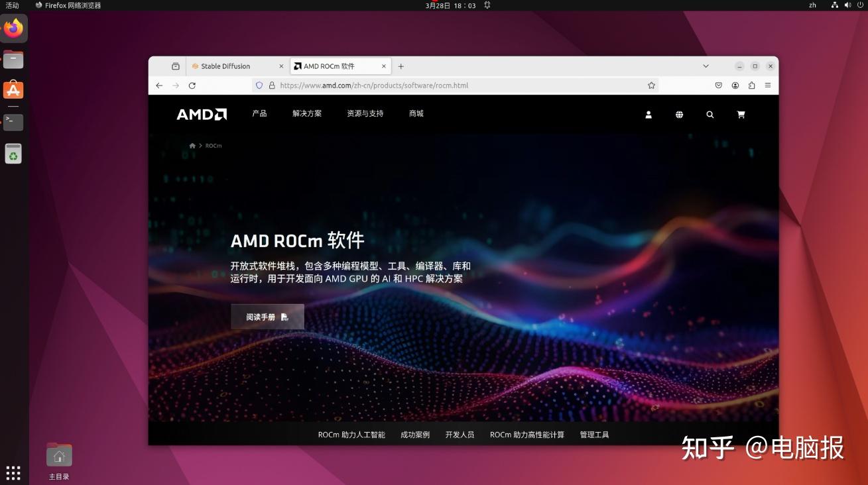Click the Firefox account profile icon
This screenshot has height=485, width=868.
pos(735,85)
